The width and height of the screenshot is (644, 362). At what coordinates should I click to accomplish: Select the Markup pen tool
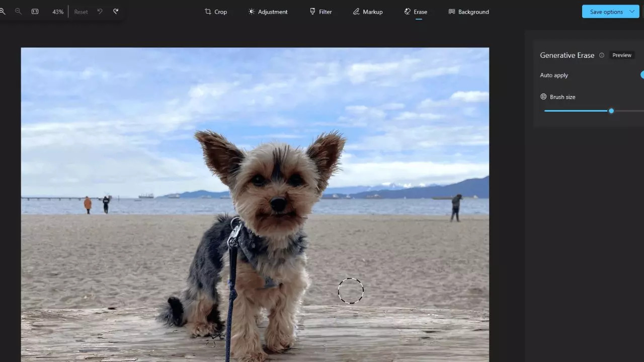pos(368,12)
